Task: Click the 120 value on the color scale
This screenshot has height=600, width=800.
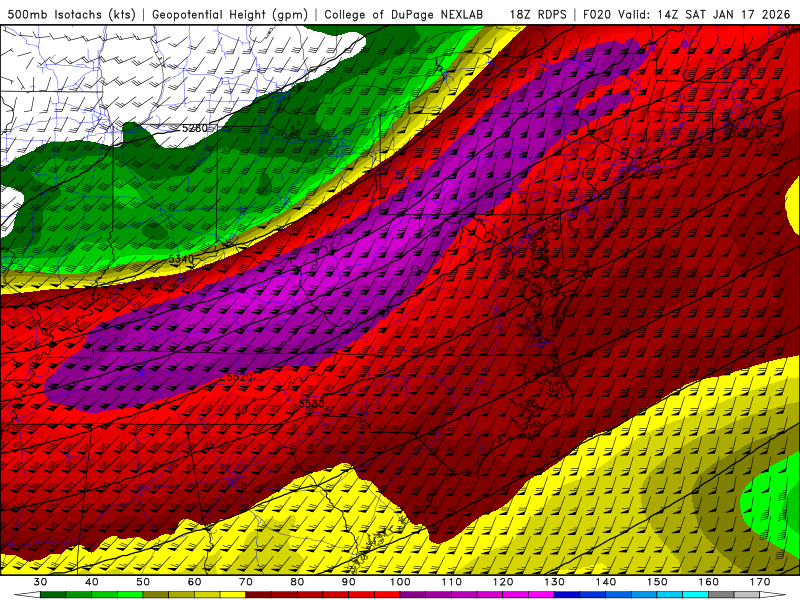Action: coord(503,582)
